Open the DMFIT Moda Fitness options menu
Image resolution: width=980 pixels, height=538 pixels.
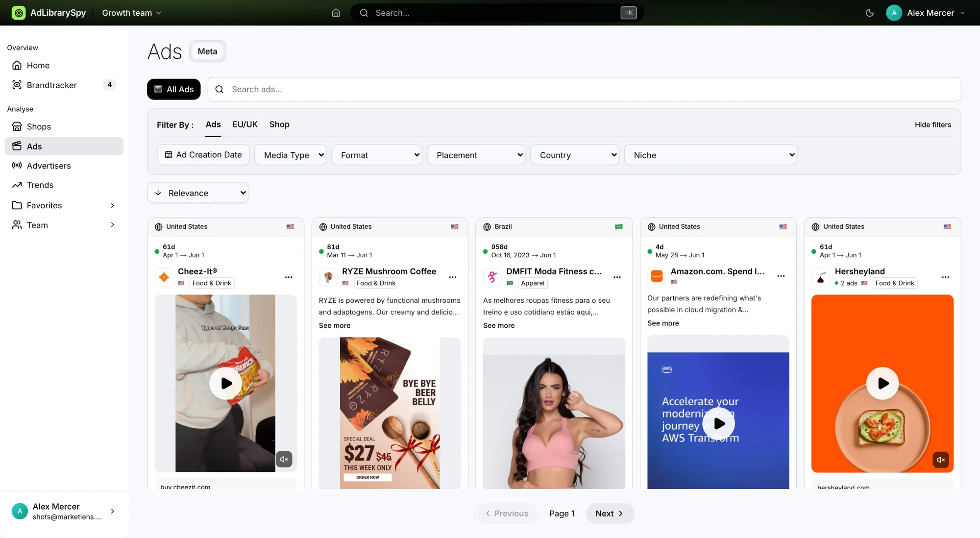click(x=617, y=277)
